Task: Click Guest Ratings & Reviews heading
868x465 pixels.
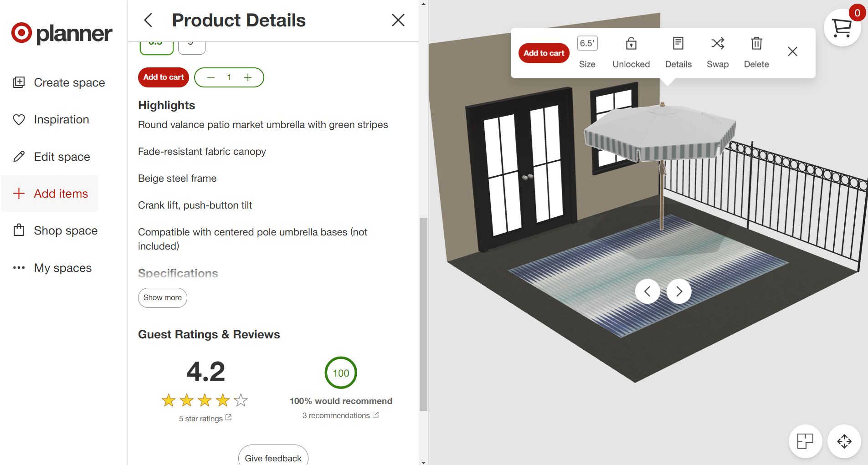Action: click(209, 334)
